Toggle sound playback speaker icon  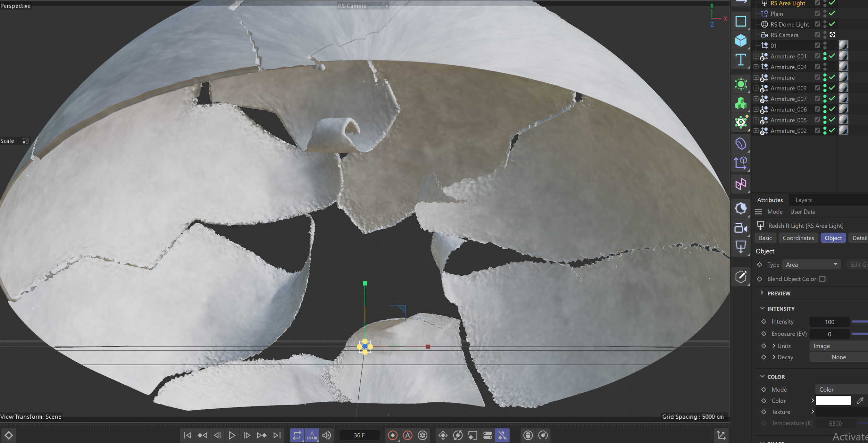pos(327,435)
